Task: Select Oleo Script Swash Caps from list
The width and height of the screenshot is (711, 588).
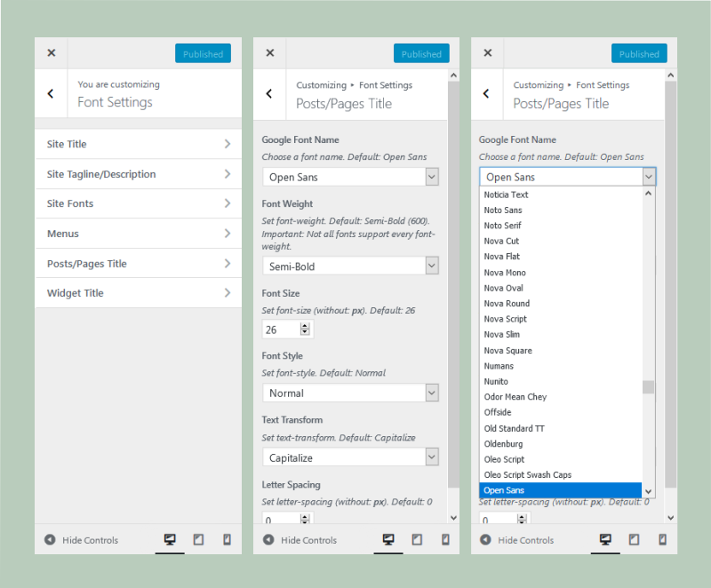Action: click(x=561, y=474)
